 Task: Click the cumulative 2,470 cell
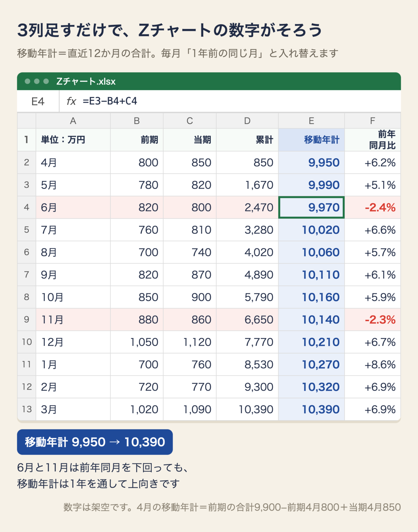tap(247, 207)
